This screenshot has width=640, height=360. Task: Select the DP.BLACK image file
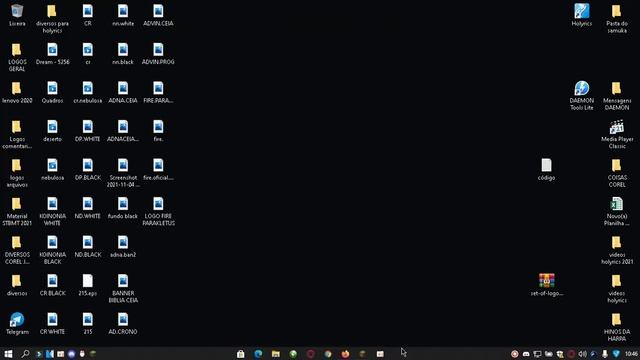[87, 169]
